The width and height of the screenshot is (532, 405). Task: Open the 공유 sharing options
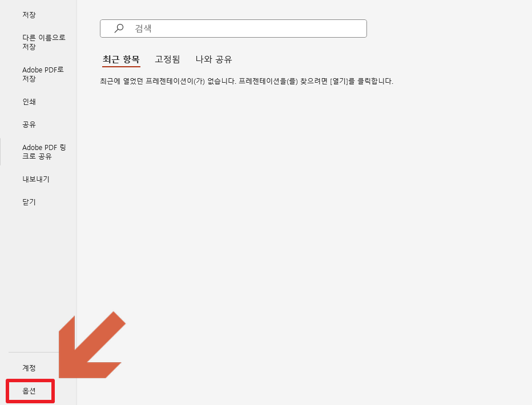click(x=30, y=124)
